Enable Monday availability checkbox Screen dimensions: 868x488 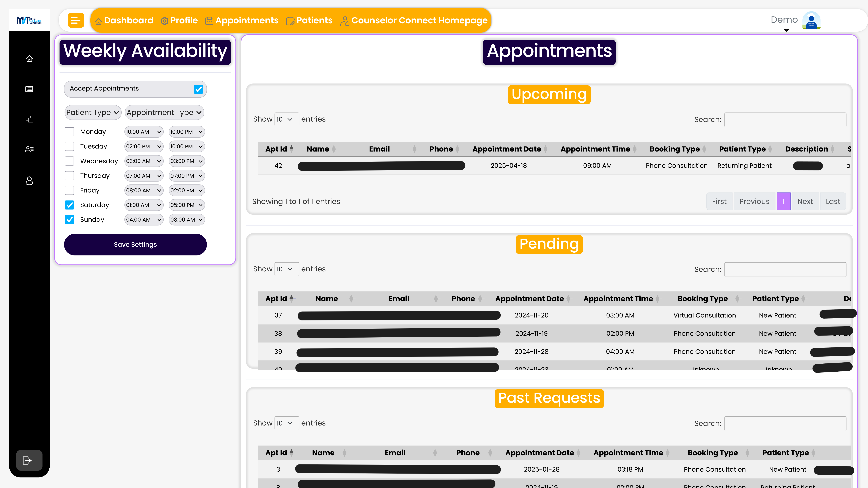click(x=69, y=132)
